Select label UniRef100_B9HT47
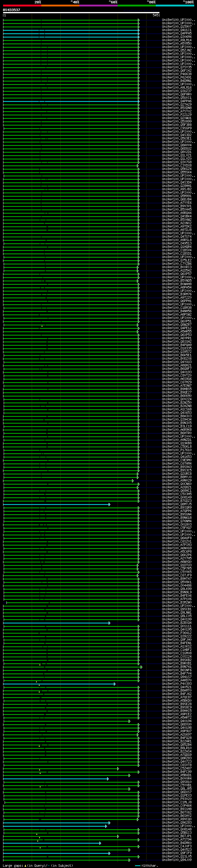 (177, 579)
